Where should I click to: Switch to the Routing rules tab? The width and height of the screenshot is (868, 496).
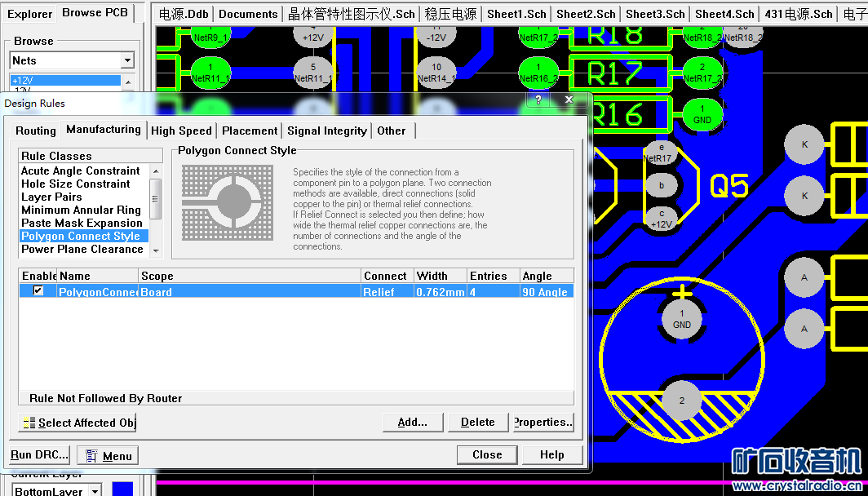click(36, 131)
